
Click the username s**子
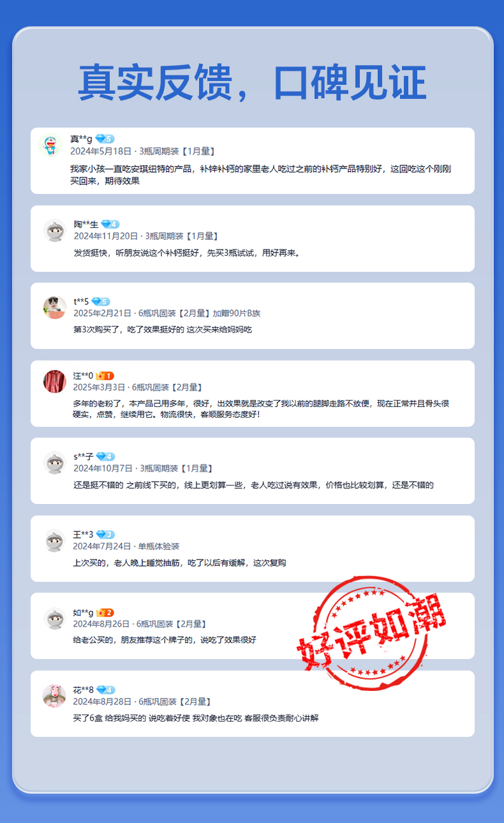click(84, 457)
